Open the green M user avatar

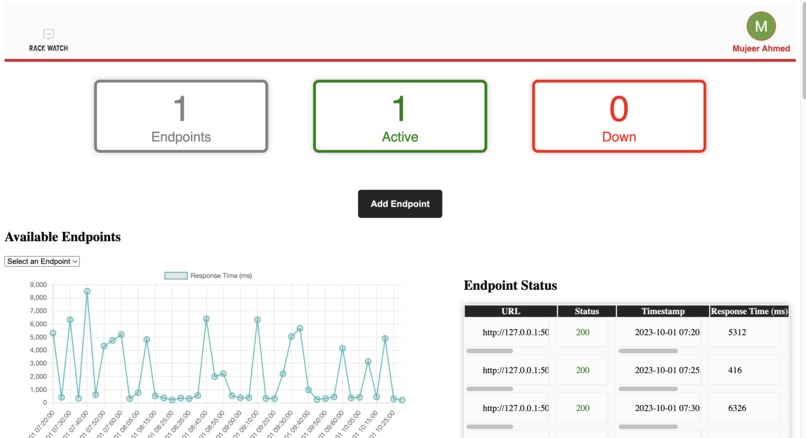[x=761, y=26]
